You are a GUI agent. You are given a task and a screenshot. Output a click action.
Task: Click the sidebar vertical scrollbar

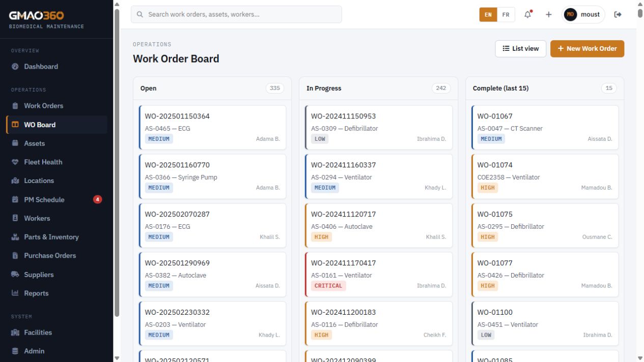117,163
